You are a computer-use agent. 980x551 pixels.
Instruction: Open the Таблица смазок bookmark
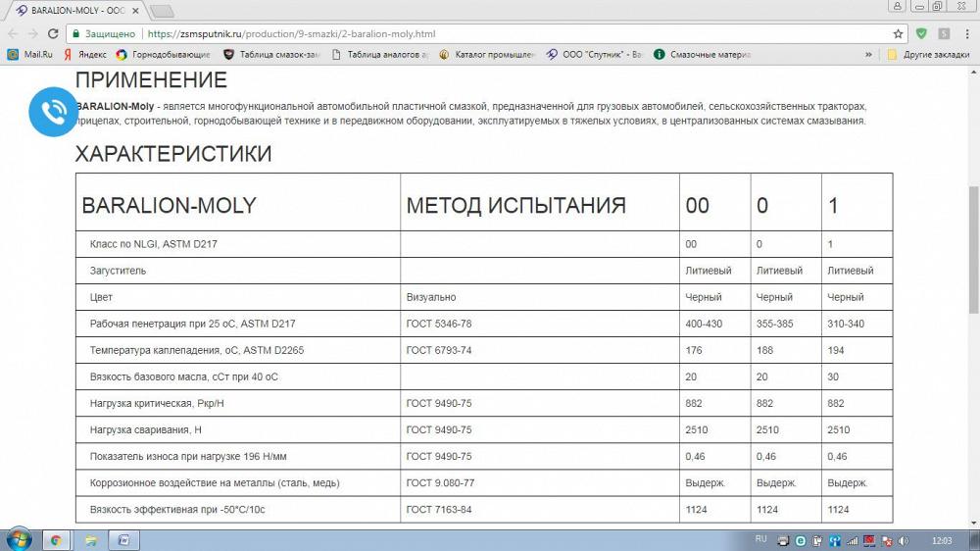coord(271,54)
